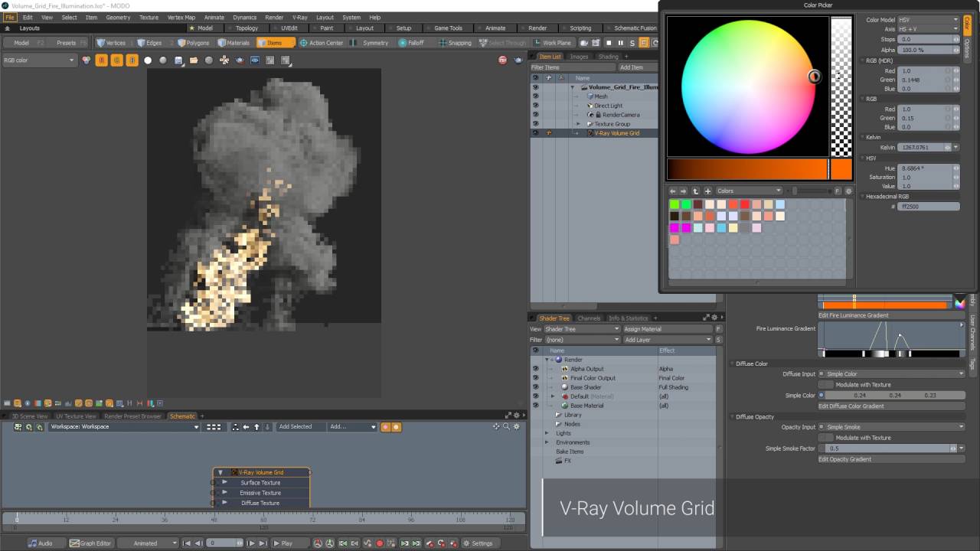Hide the Mesh item via eye icon
The height and width of the screenshot is (551, 980).
pos(535,96)
